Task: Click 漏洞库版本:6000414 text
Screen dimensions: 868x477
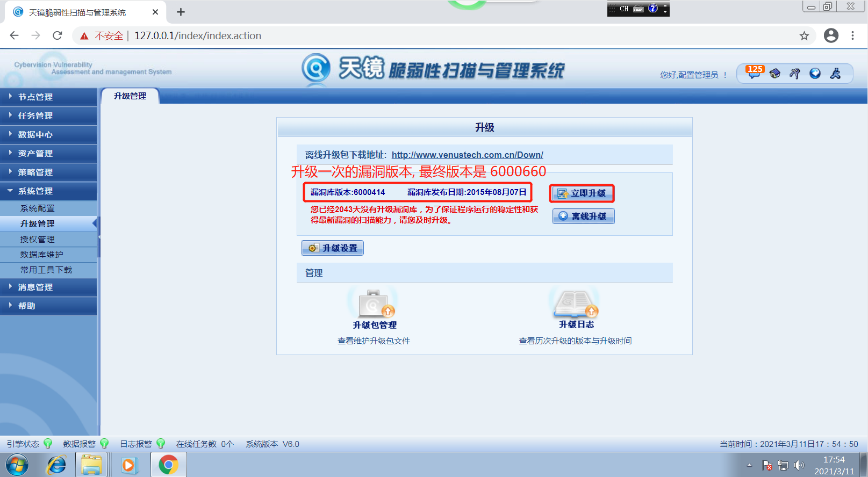Action: tap(348, 192)
